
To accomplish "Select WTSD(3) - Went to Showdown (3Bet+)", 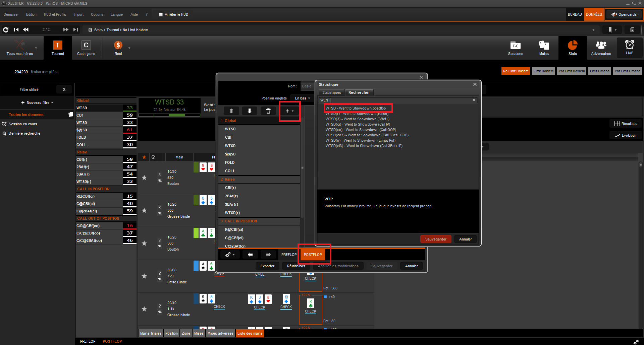I will pos(357,119).
